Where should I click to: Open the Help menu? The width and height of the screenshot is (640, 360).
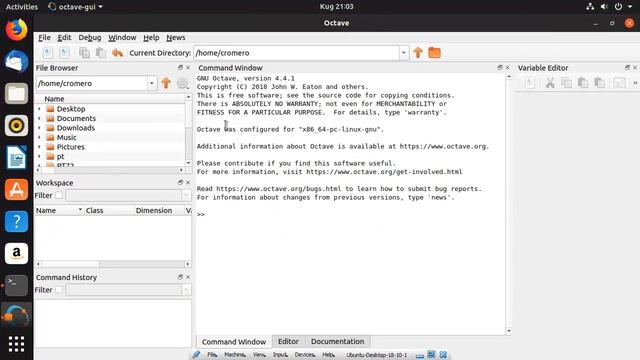151,37
